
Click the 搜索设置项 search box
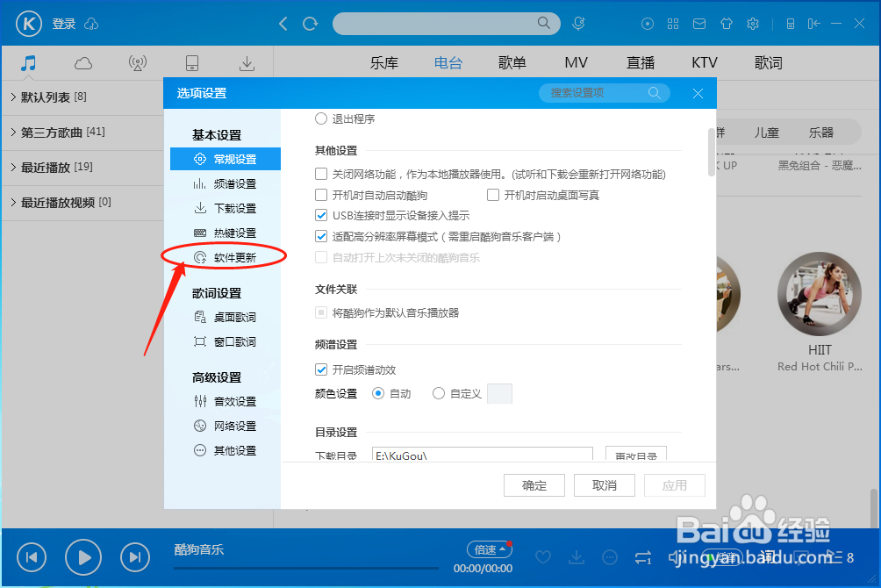tap(604, 93)
